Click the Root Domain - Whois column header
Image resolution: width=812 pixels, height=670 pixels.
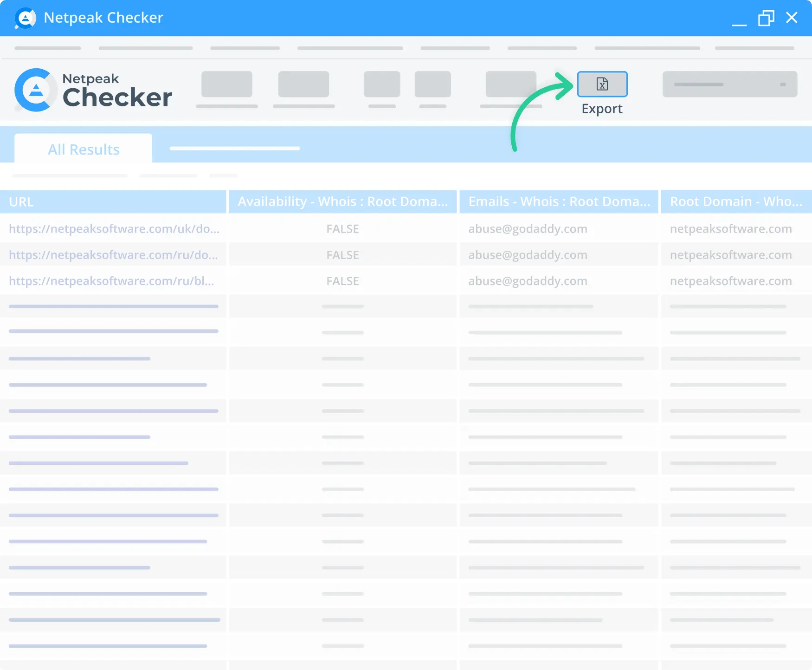tap(736, 202)
